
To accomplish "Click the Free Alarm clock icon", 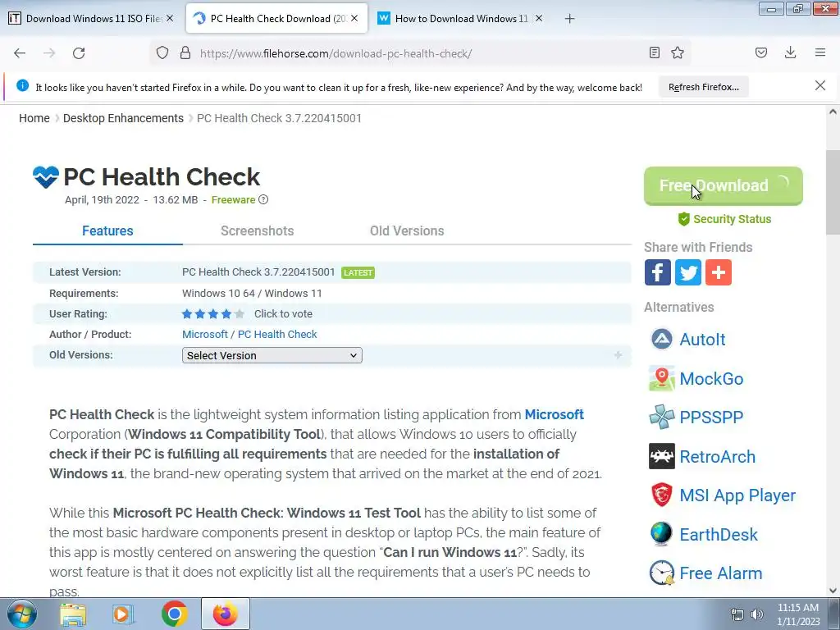I will point(662,573).
